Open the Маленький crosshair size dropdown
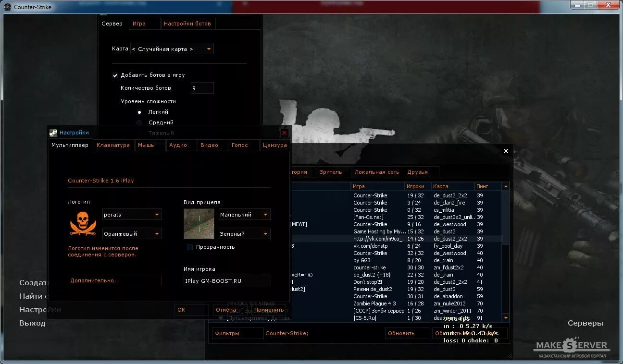The width and height of the screenshot is (623, 364). [x=245, y=215]
